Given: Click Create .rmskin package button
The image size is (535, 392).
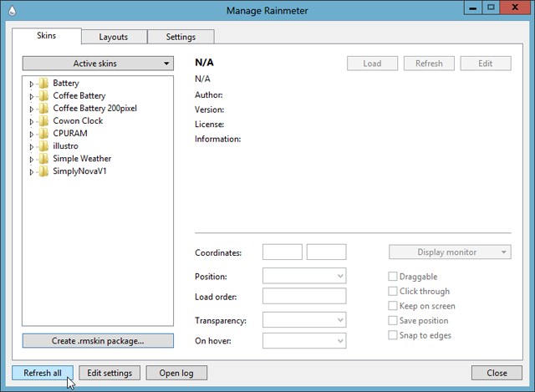Looking at the screenshot, I should 98,340.
